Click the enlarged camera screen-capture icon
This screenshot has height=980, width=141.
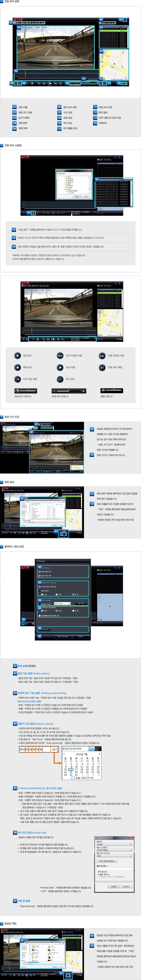(x=63, y=534)
